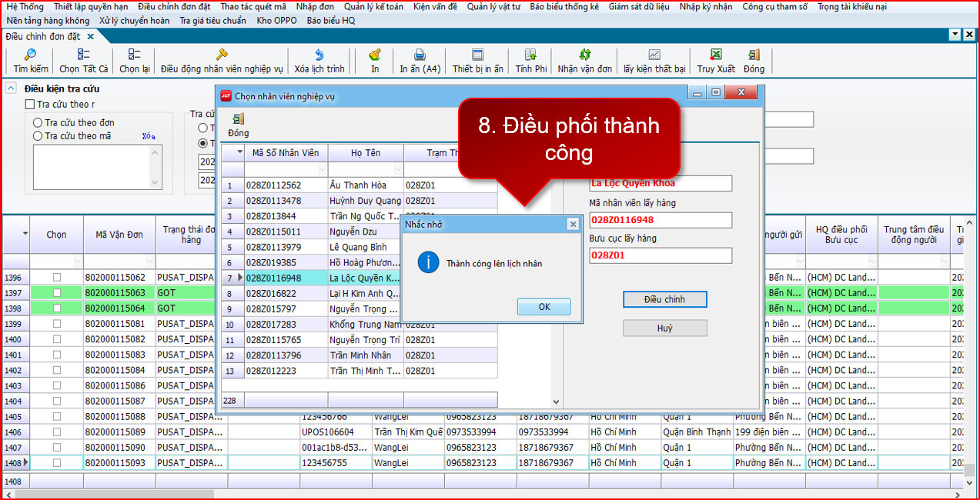The width and height of the screenshot is (980, 500).
Task: Open the Trung tâm điều động người filter dropdown
Action: click(945, 262)
